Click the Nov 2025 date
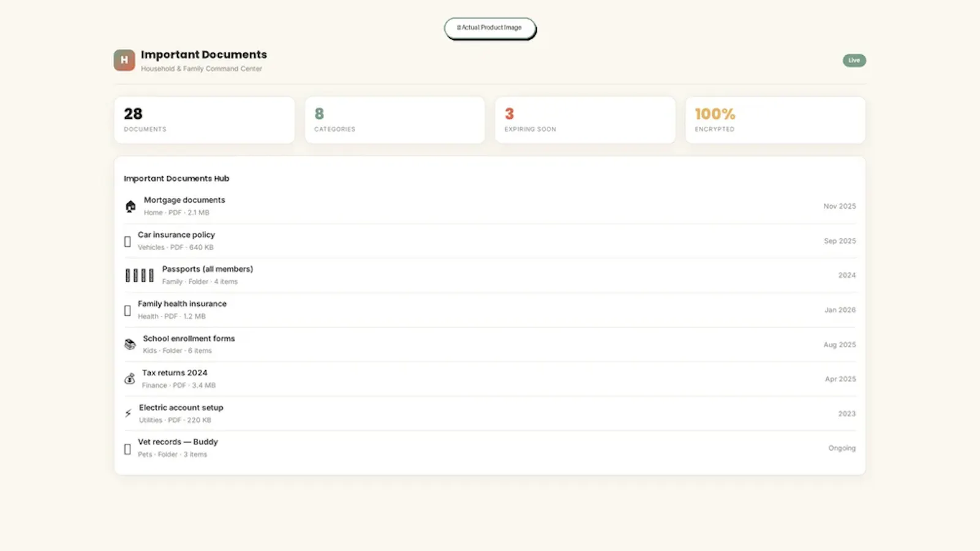Viewport: 980px width, 551px height. tap(840, 206)
